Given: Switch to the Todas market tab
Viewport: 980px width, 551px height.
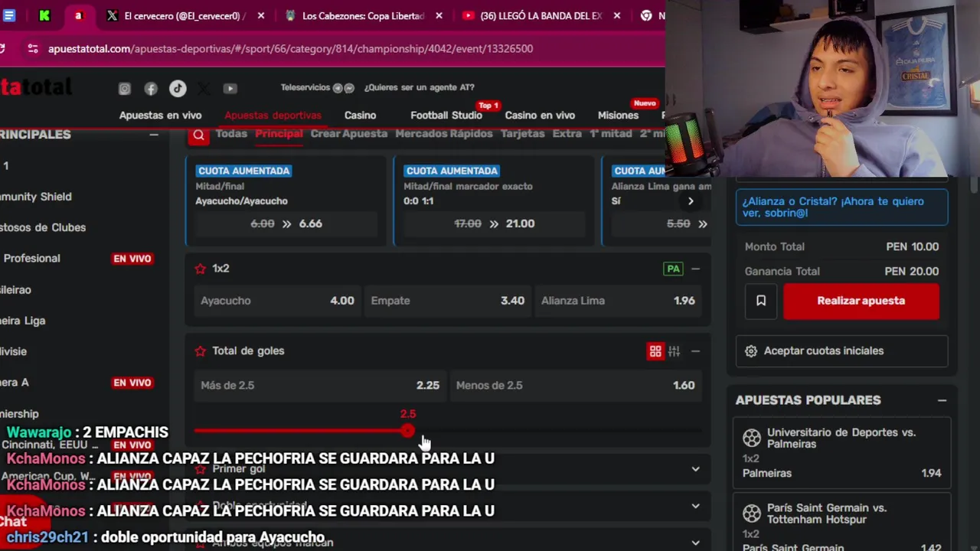Looking at the screenshot, I should point(231,133).
